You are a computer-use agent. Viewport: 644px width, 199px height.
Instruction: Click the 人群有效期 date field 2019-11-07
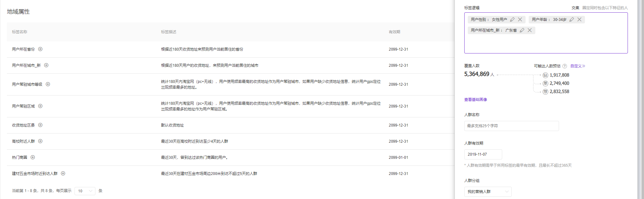[483, 154]
